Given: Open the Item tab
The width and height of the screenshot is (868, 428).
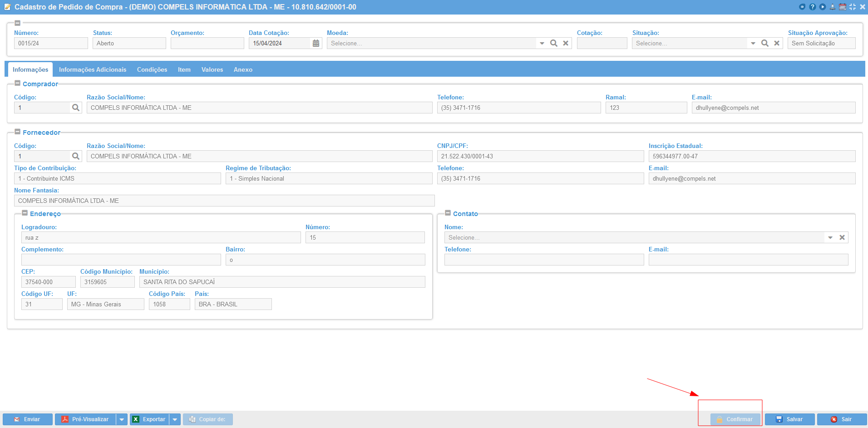Looking at the screenshot, I should point(184,69).
